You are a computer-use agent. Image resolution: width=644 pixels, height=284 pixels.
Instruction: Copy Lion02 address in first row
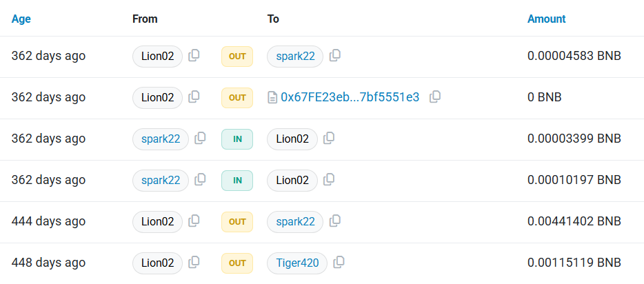coord(194,56)
